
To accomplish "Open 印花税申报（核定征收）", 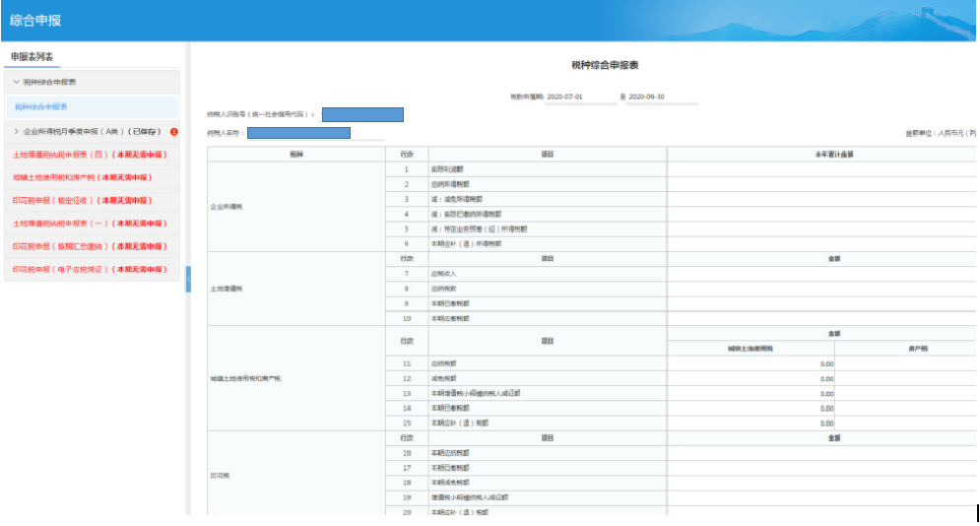I will pyautogui.click(x=83, y=201).
